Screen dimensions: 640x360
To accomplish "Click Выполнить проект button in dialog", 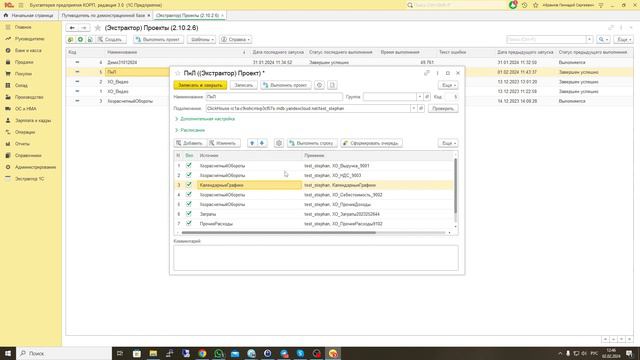I will click(286, 85).
